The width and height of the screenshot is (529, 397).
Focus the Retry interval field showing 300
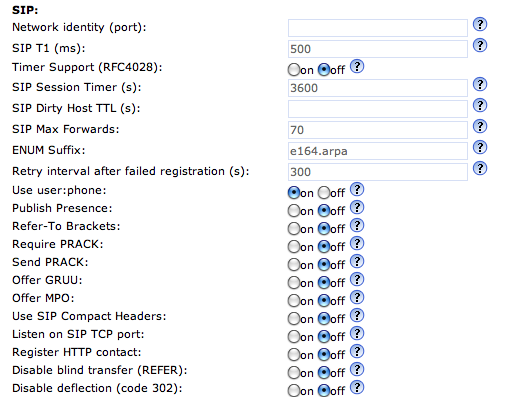[378, 172]
